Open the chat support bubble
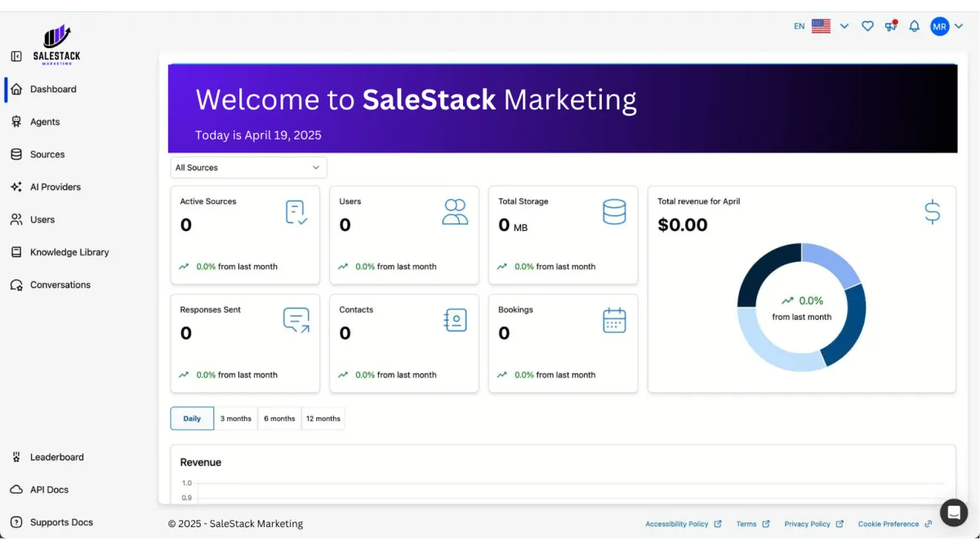 [953, 512]
